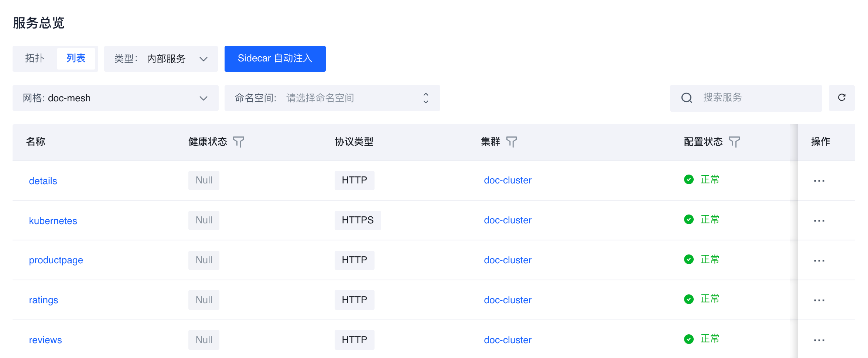
Task: Open the productpage service link
Action: (x=56, y=260)
